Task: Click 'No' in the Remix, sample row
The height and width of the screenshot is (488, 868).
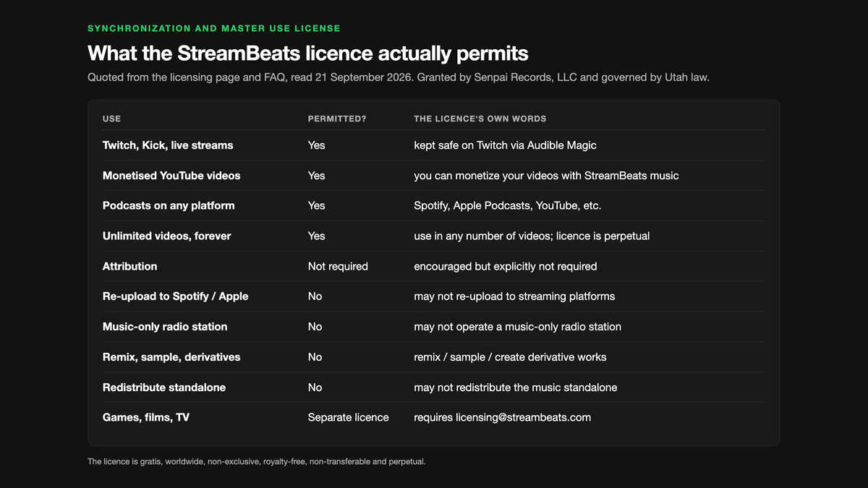Action: pos(315,357)
